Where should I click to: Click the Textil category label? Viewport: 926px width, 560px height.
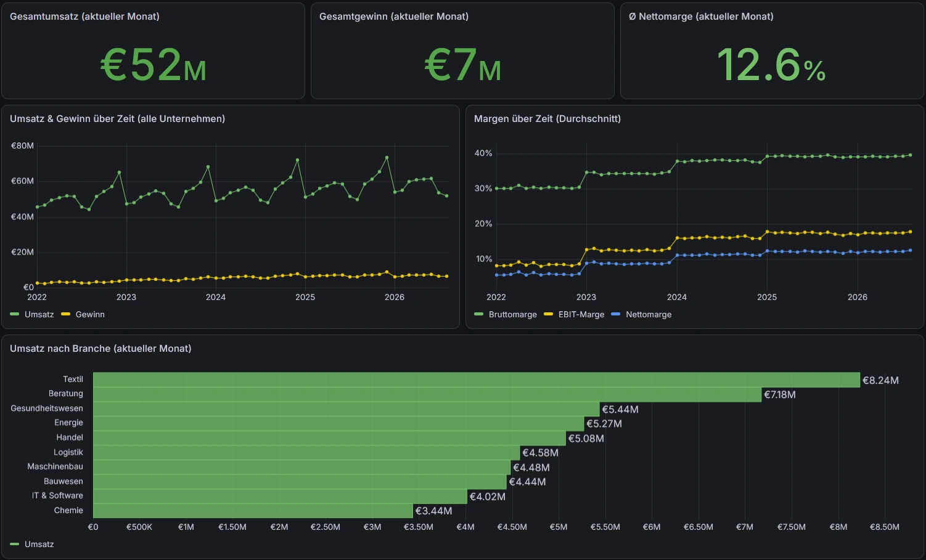point(73,379)
